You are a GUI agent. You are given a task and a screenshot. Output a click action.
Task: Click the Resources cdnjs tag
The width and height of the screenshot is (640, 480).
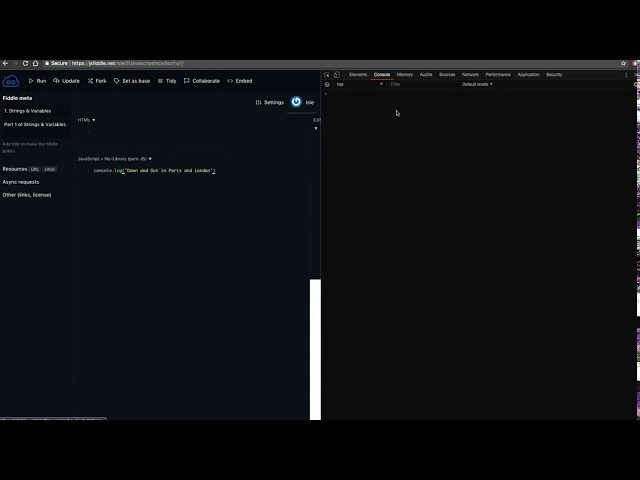click(x=50, y=169)
